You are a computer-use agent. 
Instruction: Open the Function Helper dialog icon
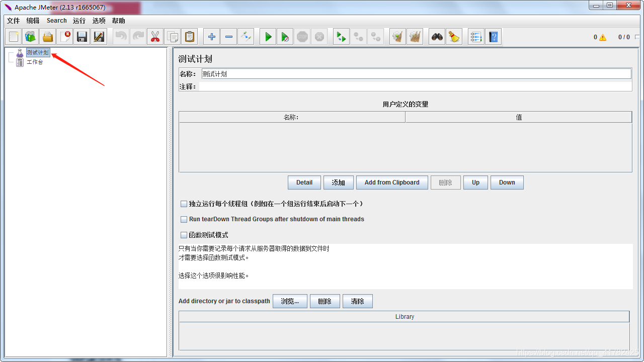tap(476, 37)
